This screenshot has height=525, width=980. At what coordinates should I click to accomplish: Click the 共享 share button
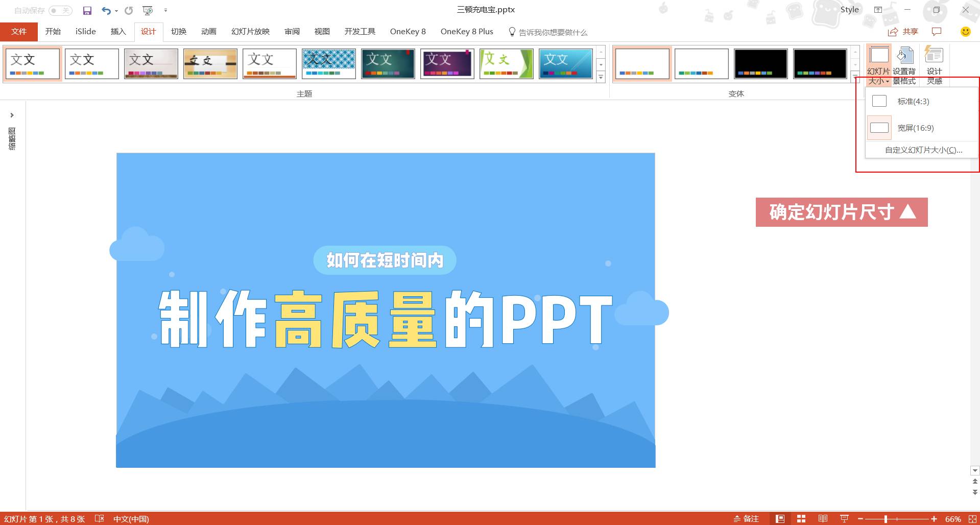click(903, 32)
